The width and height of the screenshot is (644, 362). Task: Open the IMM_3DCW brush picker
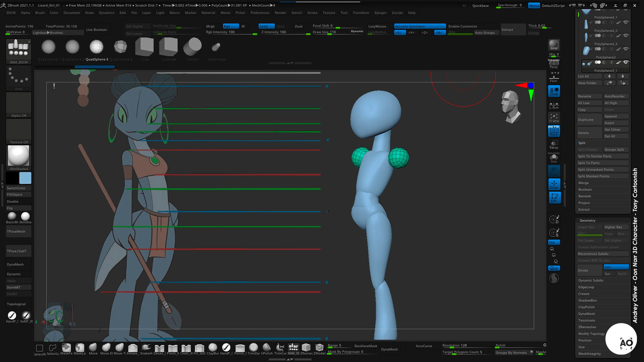19,52
